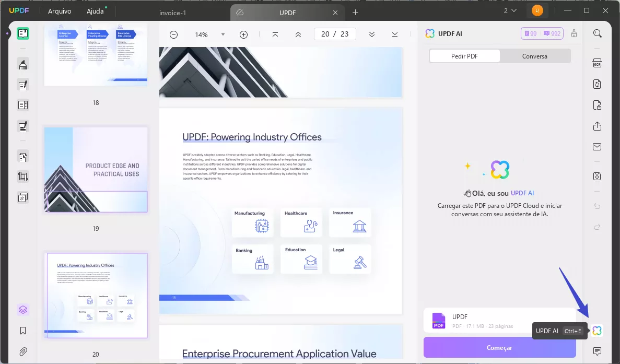
Task: Run OCR text recognition
Action: coord(597,63)
